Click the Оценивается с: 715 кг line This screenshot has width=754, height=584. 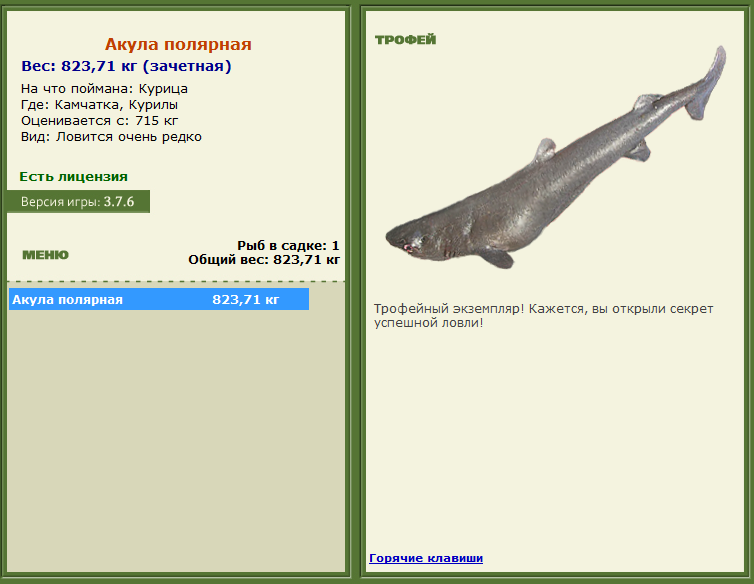[99, 120]
